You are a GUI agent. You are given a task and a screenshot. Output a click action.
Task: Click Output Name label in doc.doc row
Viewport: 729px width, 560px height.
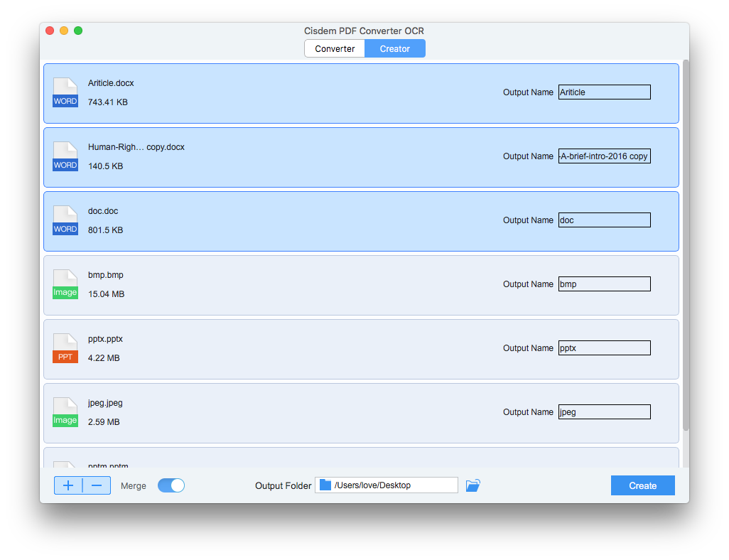528,220
